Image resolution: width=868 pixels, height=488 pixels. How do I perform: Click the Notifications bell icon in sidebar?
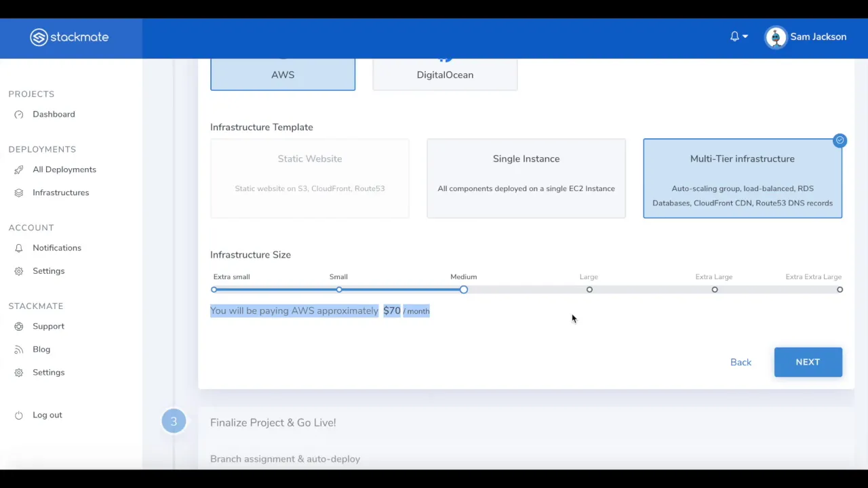click(19, 248)
